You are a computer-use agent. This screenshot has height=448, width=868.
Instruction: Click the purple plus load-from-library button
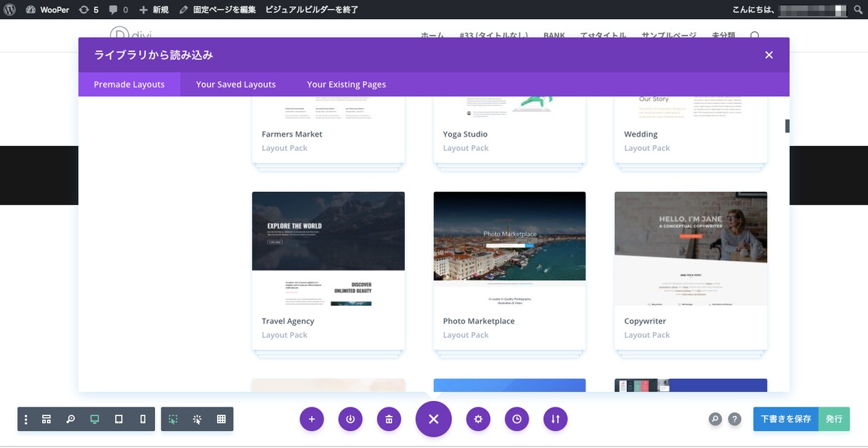click(312, 420)
